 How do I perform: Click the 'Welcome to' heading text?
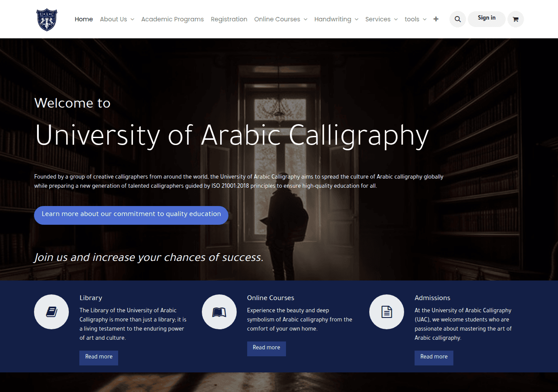pos(72,103)
